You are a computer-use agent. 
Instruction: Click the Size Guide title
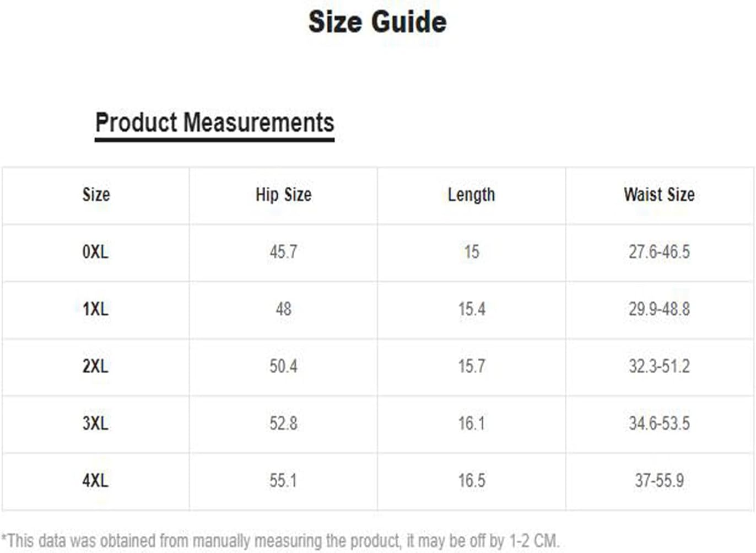(377, 22)
